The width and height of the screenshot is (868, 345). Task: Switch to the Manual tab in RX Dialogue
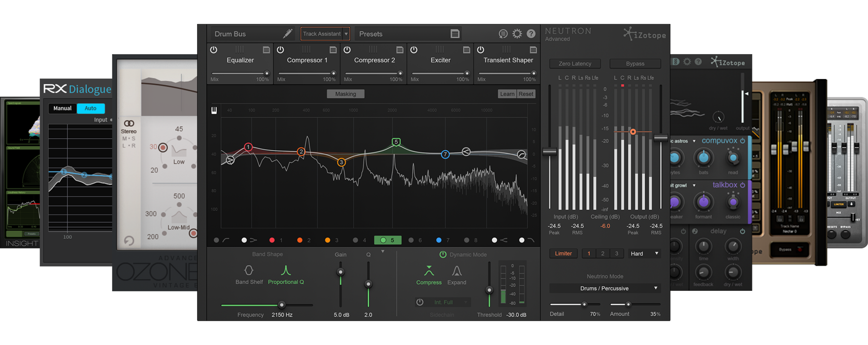(62, 108)
